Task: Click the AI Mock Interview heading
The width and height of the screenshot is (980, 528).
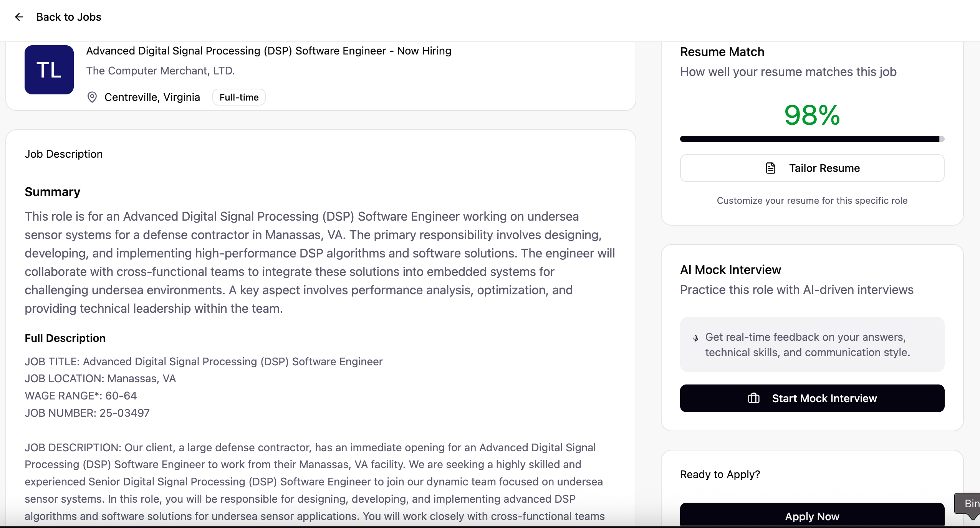Action: point(730,270)
